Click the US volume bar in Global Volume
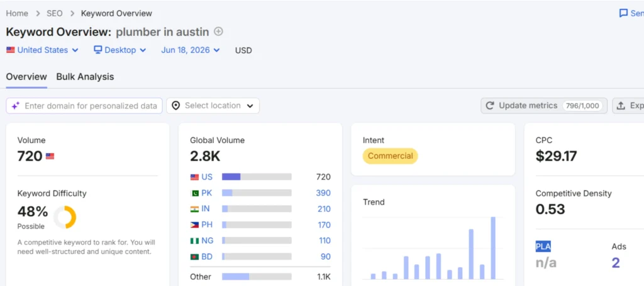Image resolution: width=644 pixels, height=286 pixels. [x=257, y=177]
